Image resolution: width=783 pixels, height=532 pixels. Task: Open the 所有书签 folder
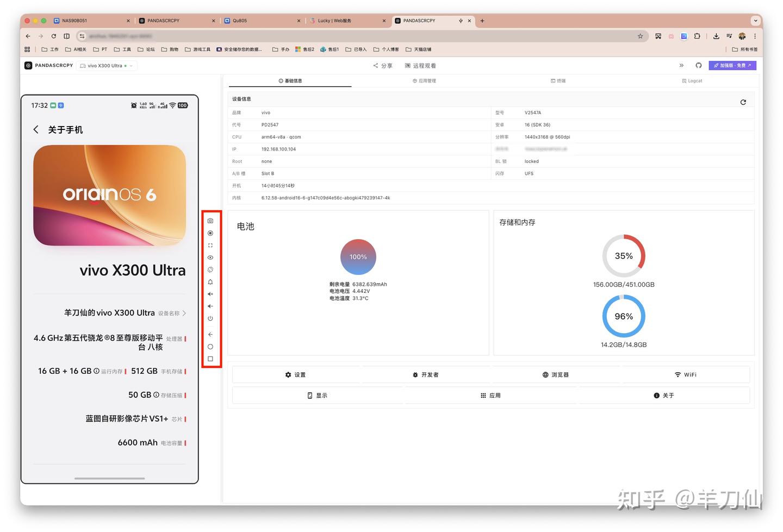[x=744, y=49]
